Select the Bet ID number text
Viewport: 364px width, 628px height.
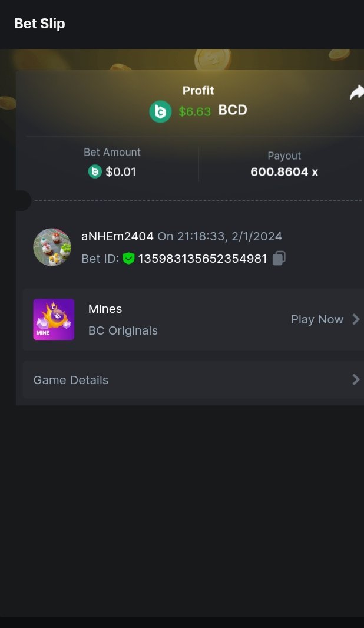point(203,259)
